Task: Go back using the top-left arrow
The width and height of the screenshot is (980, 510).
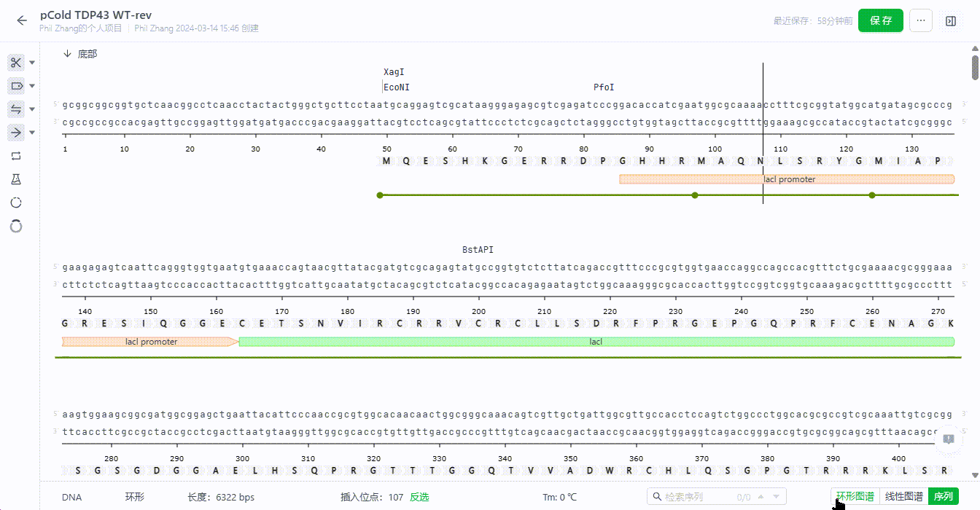Action: click(x=22, y=21)
